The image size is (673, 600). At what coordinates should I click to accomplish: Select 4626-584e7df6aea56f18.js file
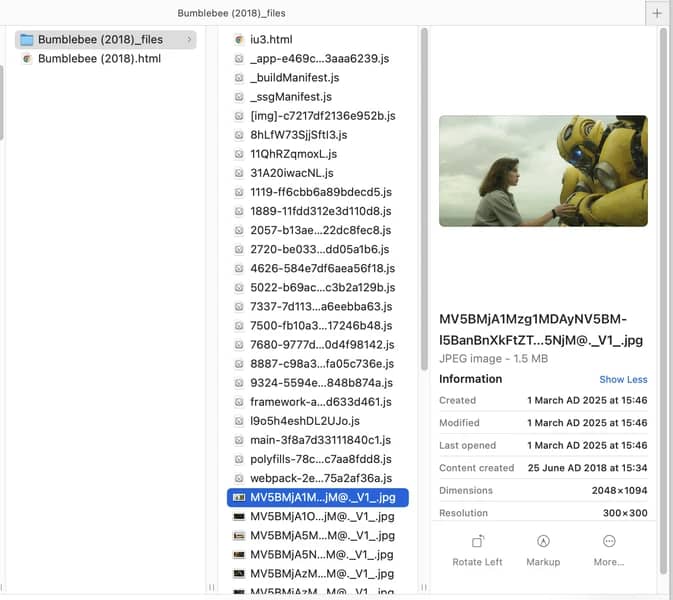(318, 268)
